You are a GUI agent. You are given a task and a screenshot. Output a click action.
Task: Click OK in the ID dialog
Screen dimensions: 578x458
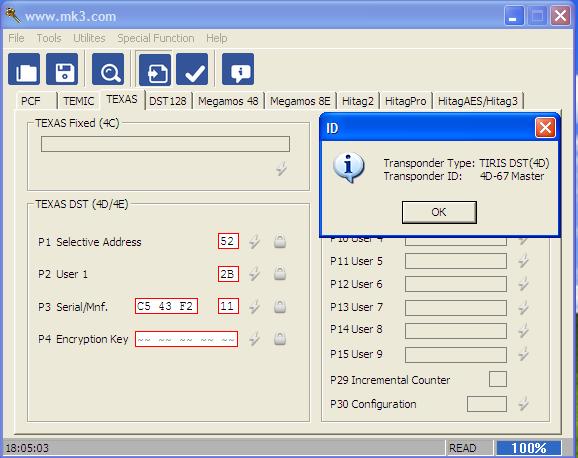tap(439, 212)
